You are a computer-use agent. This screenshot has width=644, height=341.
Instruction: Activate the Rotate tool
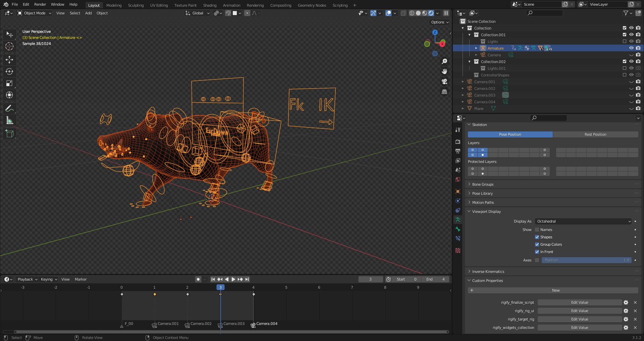tap(9, 71)
